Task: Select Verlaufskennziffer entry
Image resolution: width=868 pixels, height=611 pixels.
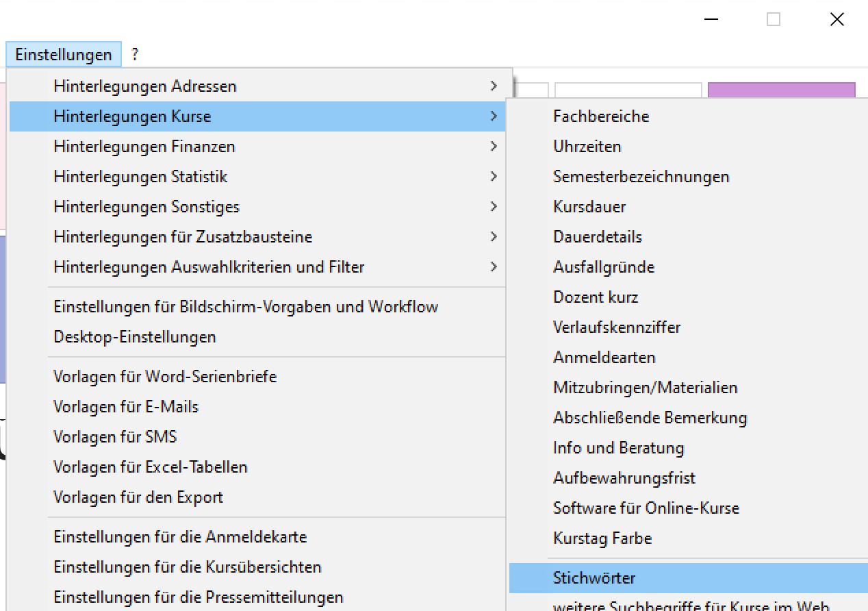Action: (689, 327)
